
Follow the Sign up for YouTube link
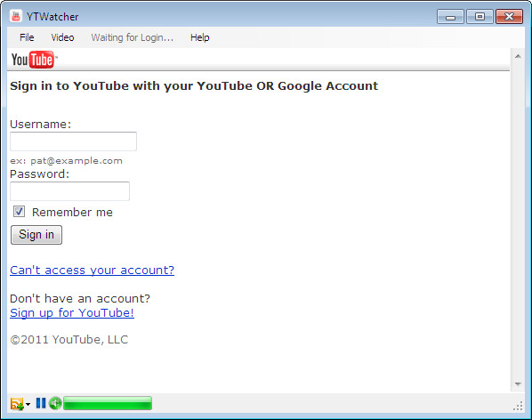(72, 313)
